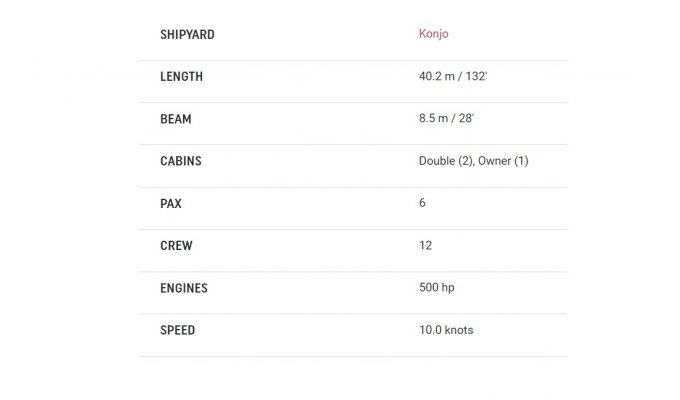Viewport: 680px width, 400px height.
Task: Select the CABINS label
Action: pos(181,161)
